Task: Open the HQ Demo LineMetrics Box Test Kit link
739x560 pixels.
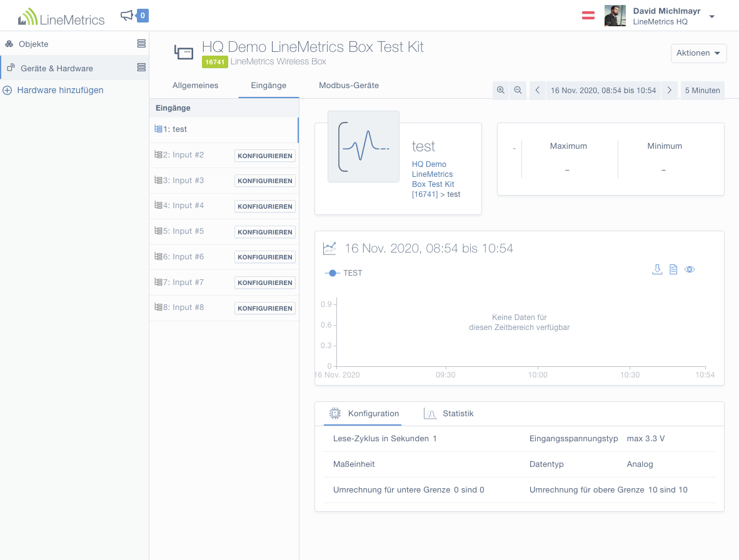Action: tap(433, 179)
